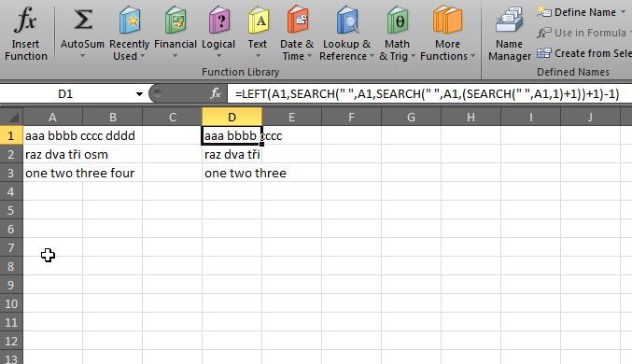
Task: Open Date & Time functions icon
Action: pyautogui.click(x=297, y=21)
